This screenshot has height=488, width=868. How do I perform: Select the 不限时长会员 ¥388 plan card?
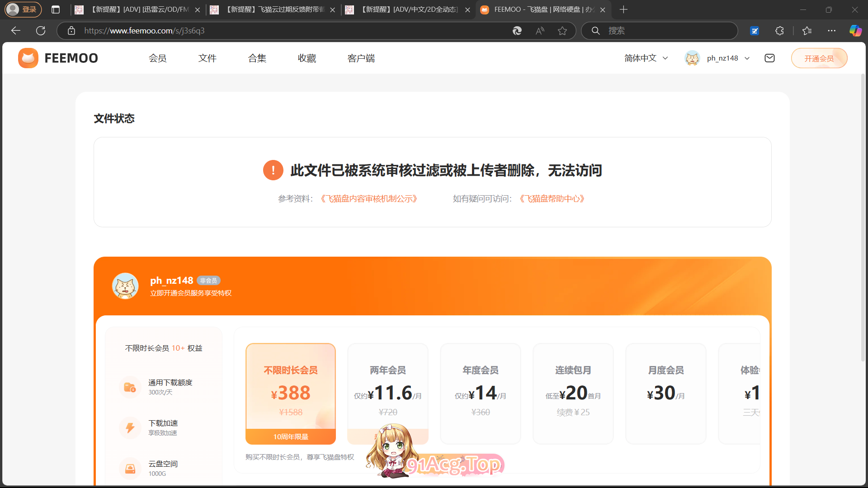[290, 393]
